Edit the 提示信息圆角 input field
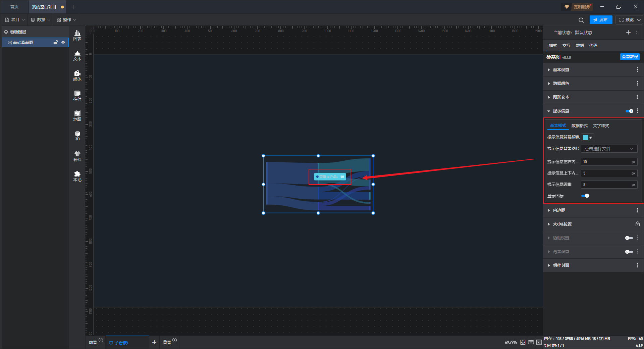Image resolution: width=644 pixels, height=349 pixels. click(x=609, y=185)
